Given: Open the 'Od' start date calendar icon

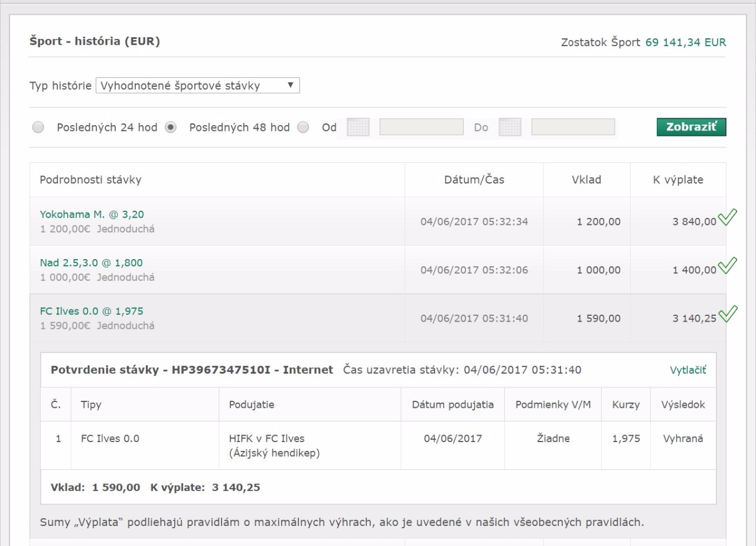Looking at the screenshot, I should [x=358, y=127].
